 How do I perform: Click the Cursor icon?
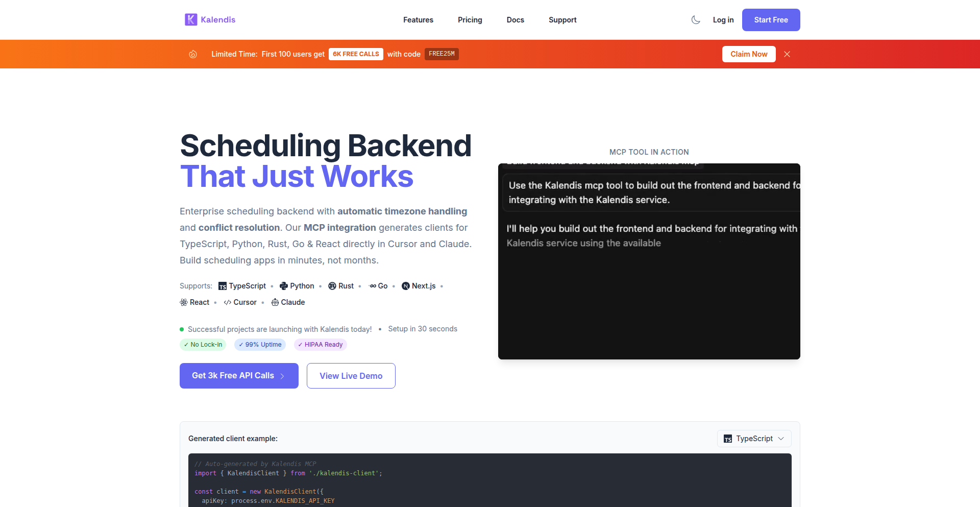coord(228,302)
